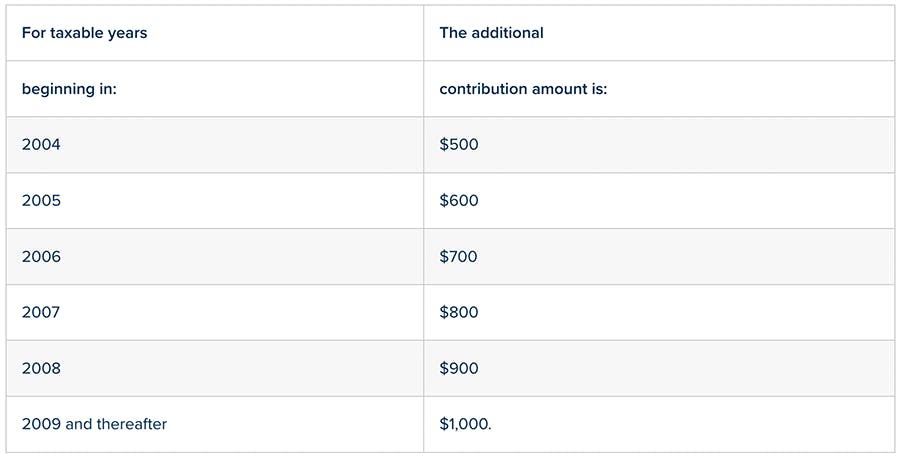
Task: Click the 2007 year cell
Action: click(215, 312)
